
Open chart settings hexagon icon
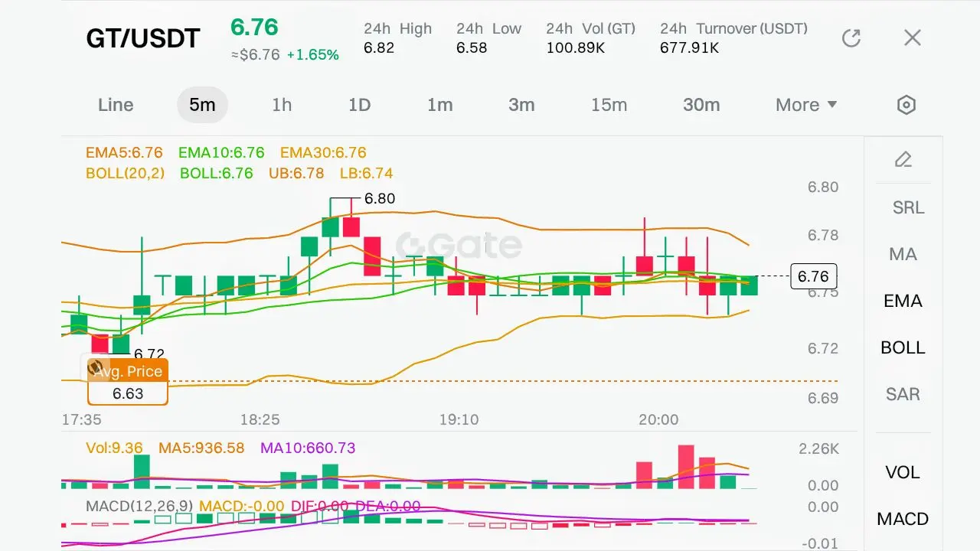click(906, 105)
